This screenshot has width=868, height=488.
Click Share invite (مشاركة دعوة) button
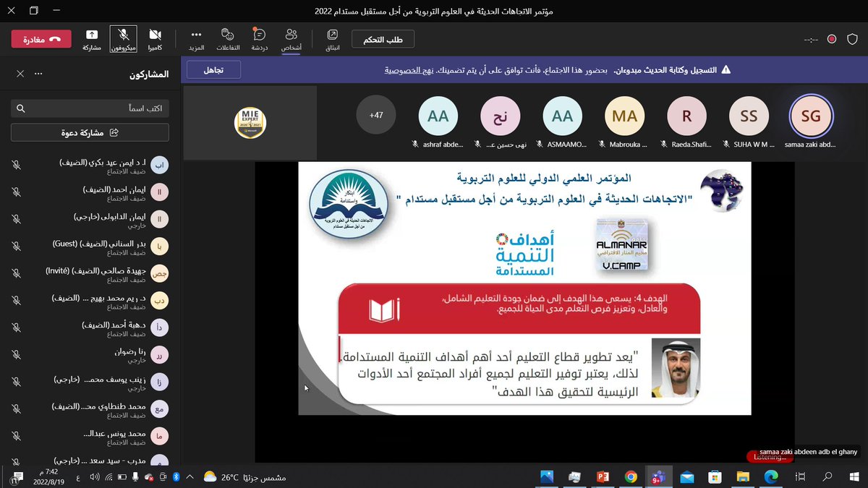click(90, 132)
